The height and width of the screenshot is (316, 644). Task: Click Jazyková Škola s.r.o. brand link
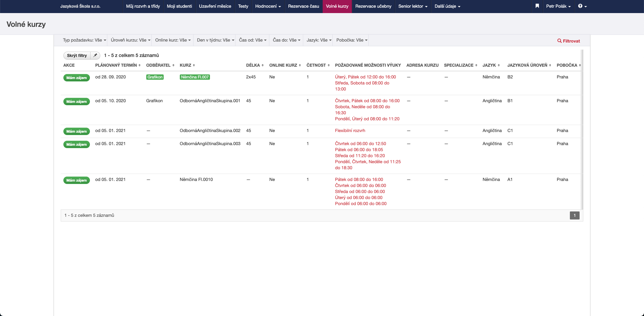pyautogui.click(x=80, y=6)
